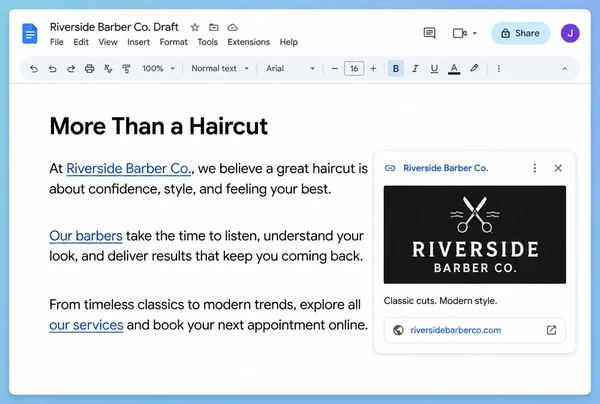Open the Normal text style dropdown
The image size is (600, 404).
coord(220,68)
